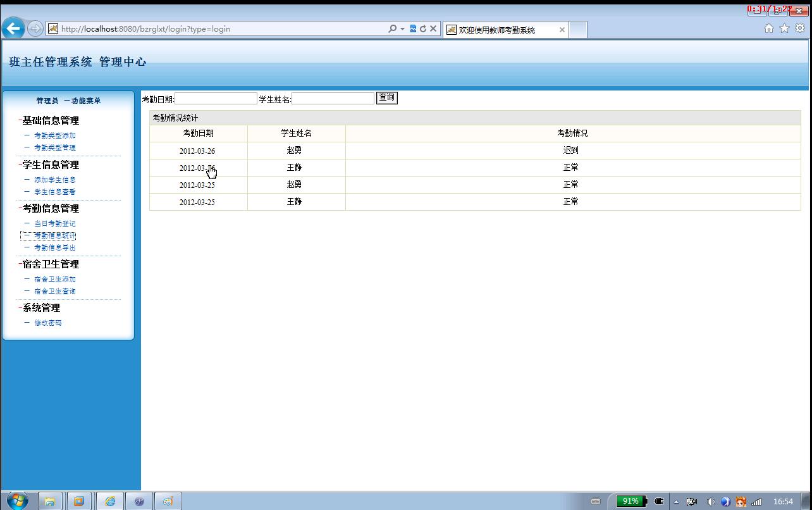Image resolution: width=812 pixels, height=510 pixels.
Task: Click the 学生姓名 column header
Action: 296,133
